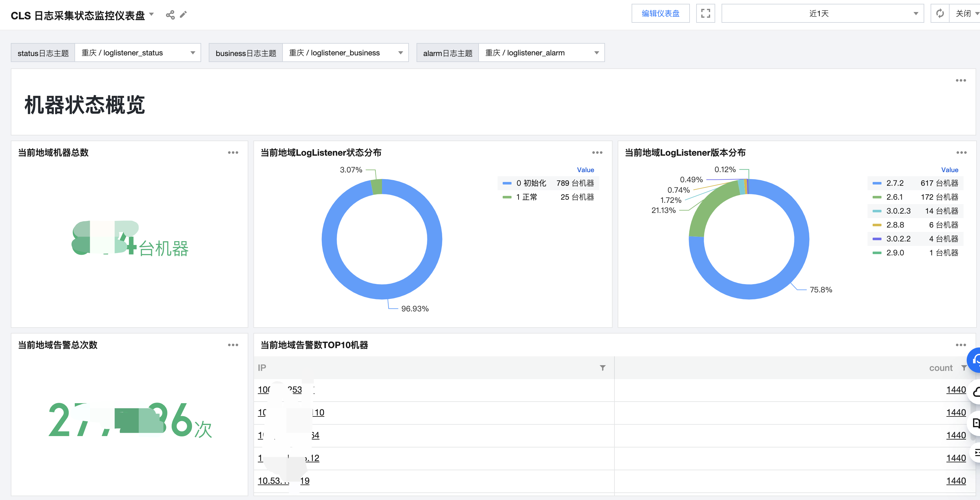980x500 pixels.
Task: Open the IP link ending in .19
Action: (x=283, y=481)
